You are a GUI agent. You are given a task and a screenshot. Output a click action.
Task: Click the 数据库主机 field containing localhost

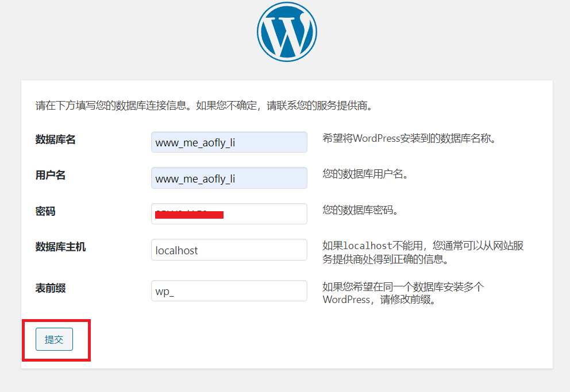click(229, 250)
